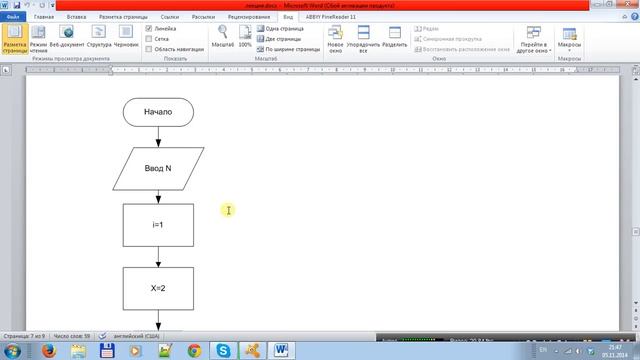Open the ABBYY FineReader 11 tab
This screenshot has width=640, height=360.
click(x=331, y=17)
